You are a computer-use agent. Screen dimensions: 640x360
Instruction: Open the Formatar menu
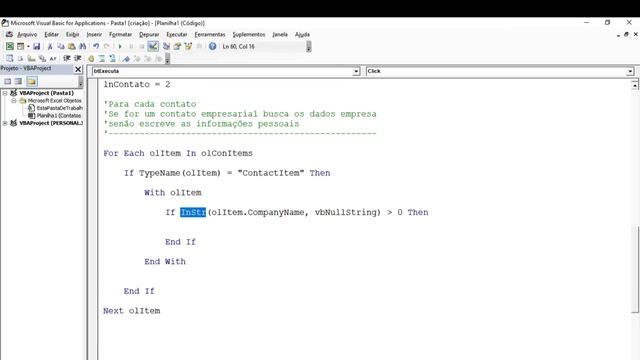120,35
